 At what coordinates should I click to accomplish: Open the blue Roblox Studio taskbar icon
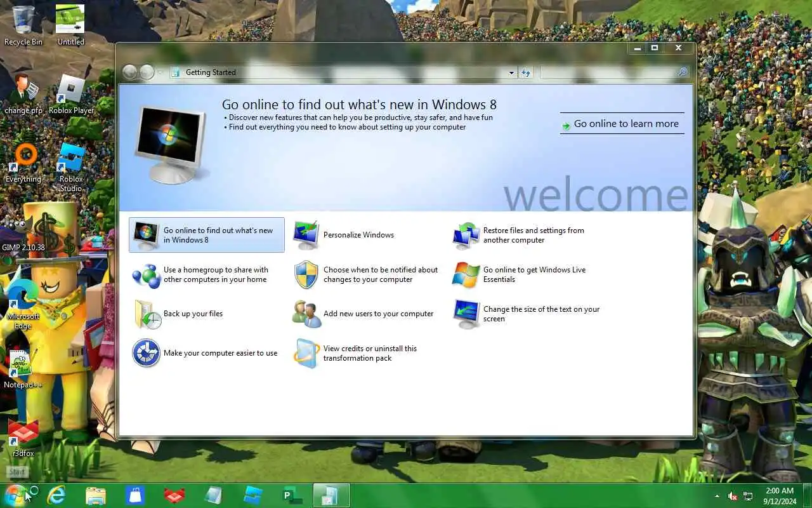coord(253,495)
